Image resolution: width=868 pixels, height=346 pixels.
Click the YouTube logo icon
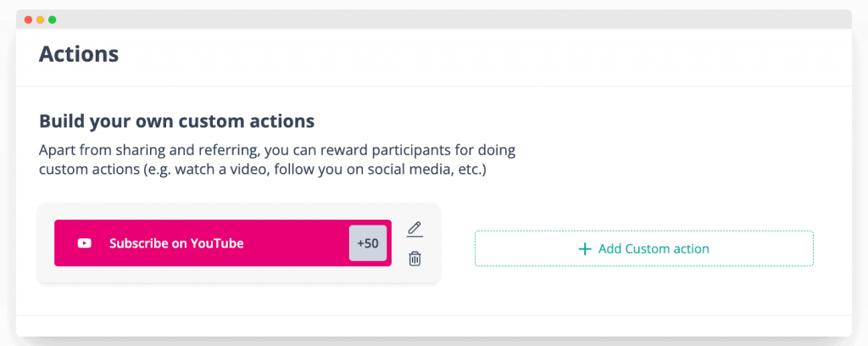pos(85,243)
